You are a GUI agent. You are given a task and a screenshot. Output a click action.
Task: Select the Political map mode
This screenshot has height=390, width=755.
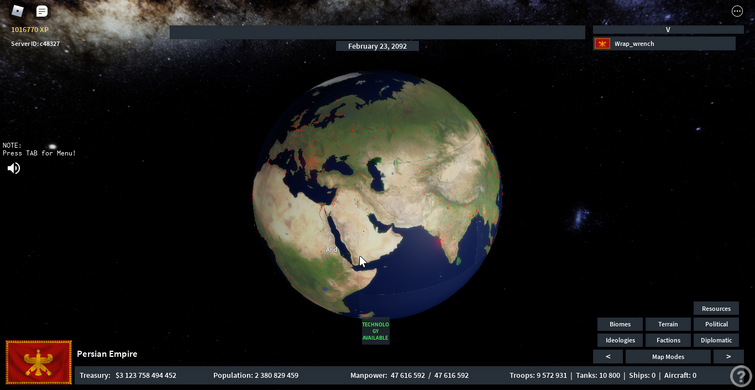(x=716, y=325)
